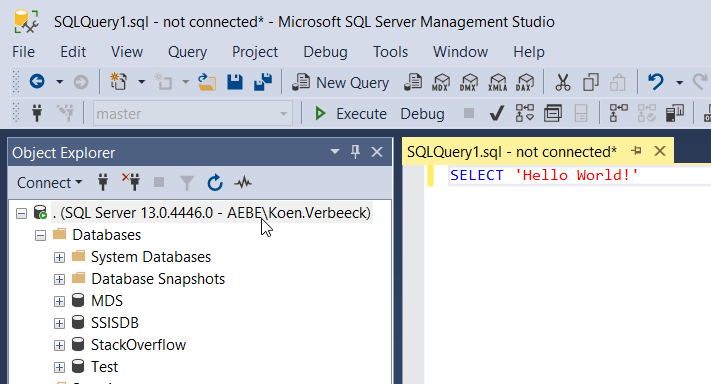Open a Database Engine Query icon
711x384 pixels.
click(x=413, y=82)
